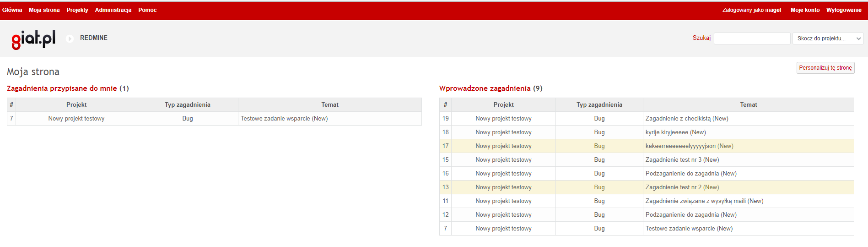Open Zagadnienie z checlkistą issue
Viewport: 868px width, 247px height.
(x=678, y=119)
